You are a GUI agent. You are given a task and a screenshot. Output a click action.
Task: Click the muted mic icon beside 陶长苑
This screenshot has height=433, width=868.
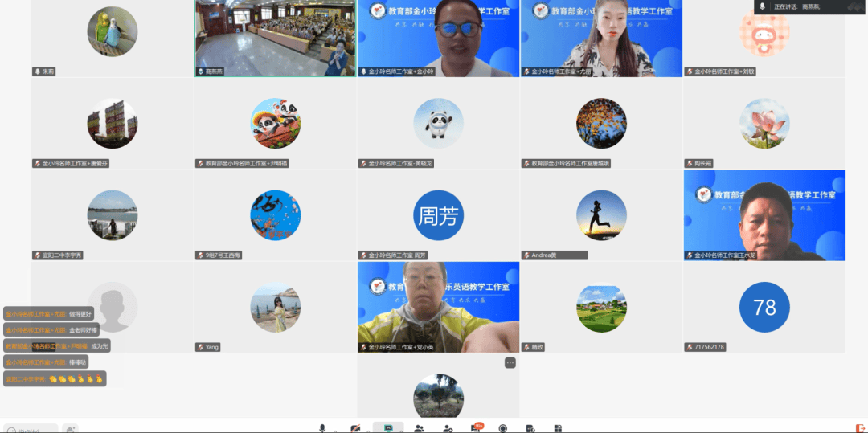click(690, 164)
